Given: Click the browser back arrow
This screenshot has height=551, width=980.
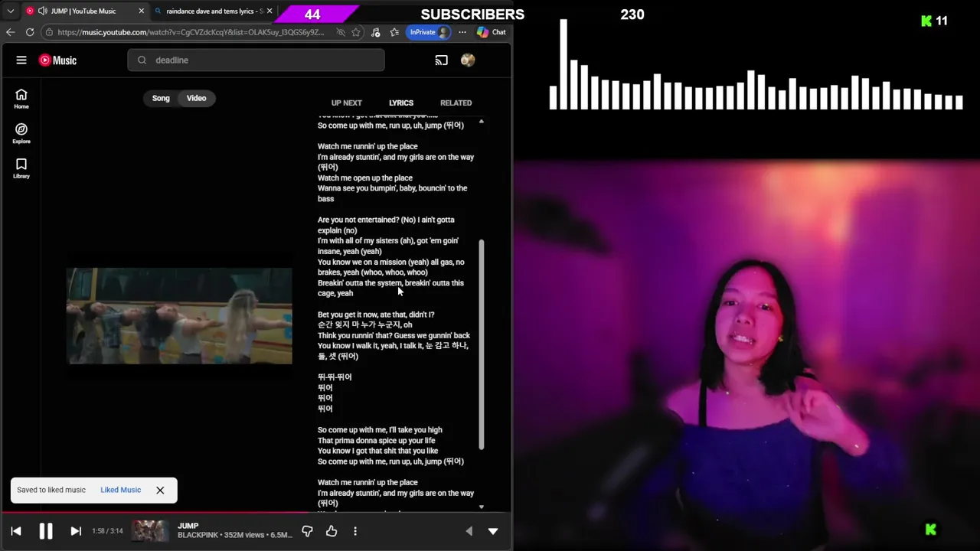Looking at the screenshot, I should (10, 32).
